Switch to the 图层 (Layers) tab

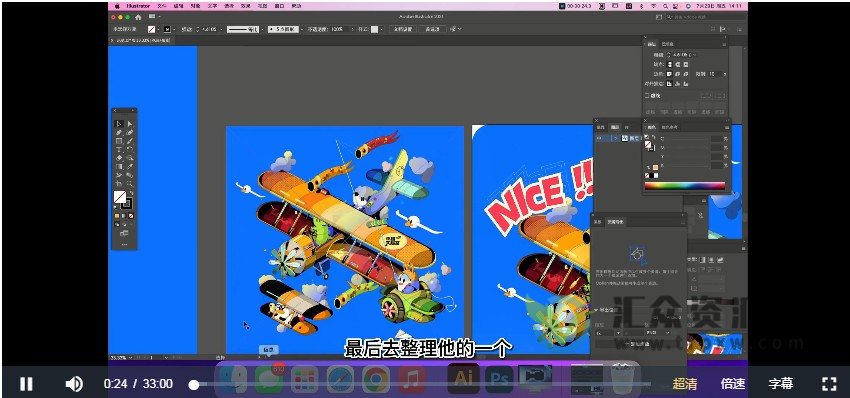point(615,127)
